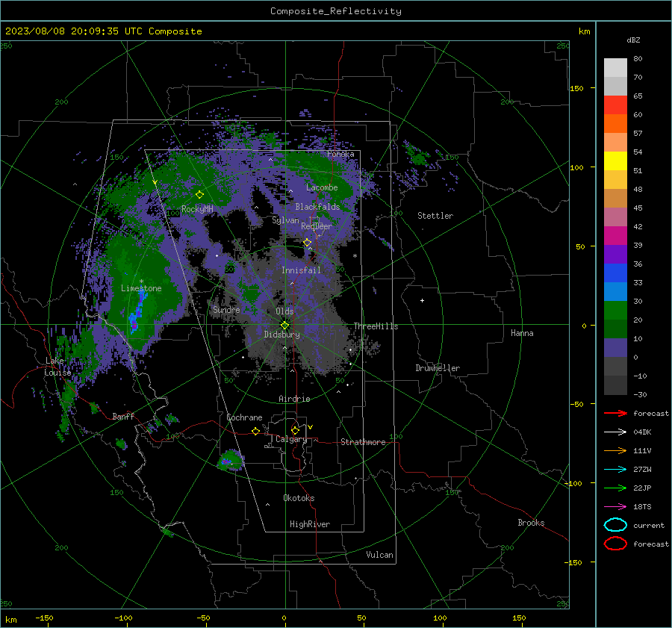672x628 pixels.
Task: Click the Composite_Reflectivity title text
Action: 336,11
